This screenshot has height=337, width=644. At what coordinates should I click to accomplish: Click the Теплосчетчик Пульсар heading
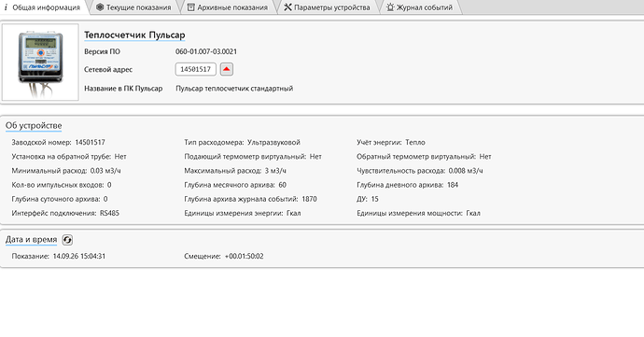tap(134, 35)
